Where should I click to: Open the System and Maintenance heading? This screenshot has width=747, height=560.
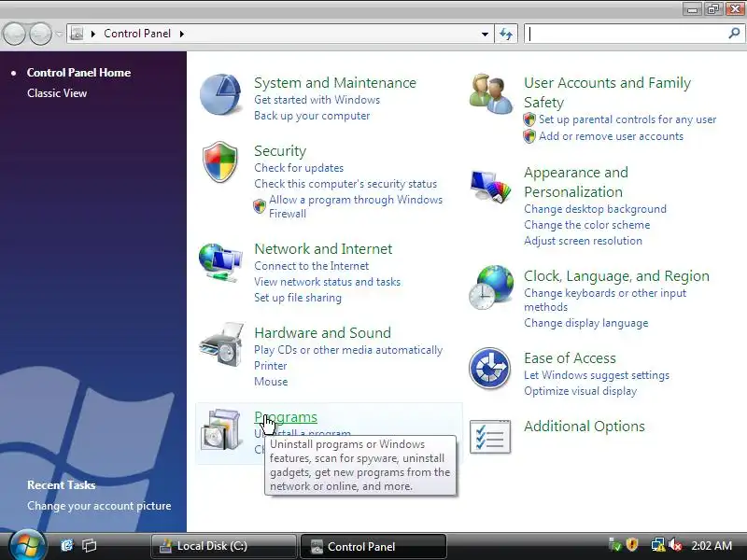coord(335,83)
